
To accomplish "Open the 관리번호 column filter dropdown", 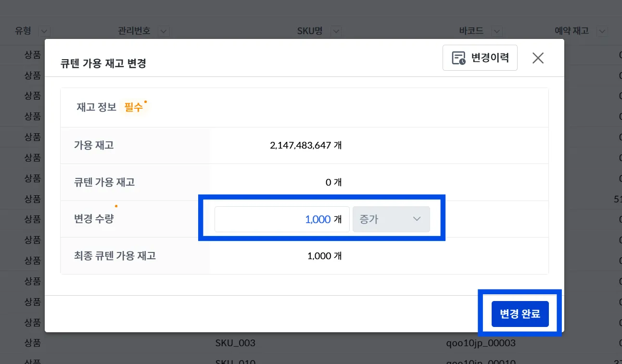I will (x=164, y=32).
